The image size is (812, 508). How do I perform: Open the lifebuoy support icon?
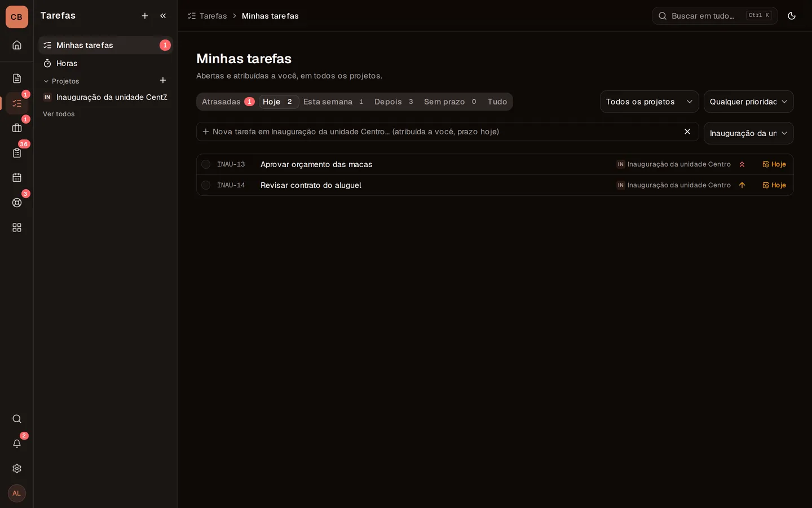tap(17, 203)
